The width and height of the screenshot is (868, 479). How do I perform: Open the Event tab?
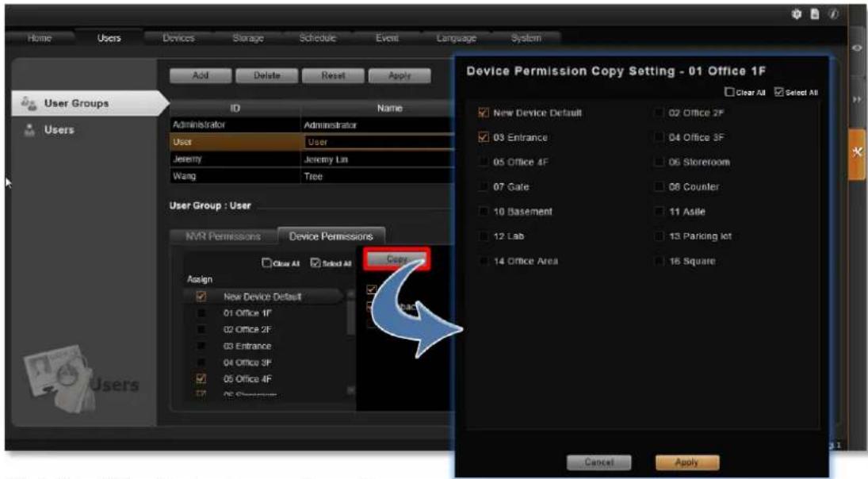pyautogui.click(x=387, y=37)
